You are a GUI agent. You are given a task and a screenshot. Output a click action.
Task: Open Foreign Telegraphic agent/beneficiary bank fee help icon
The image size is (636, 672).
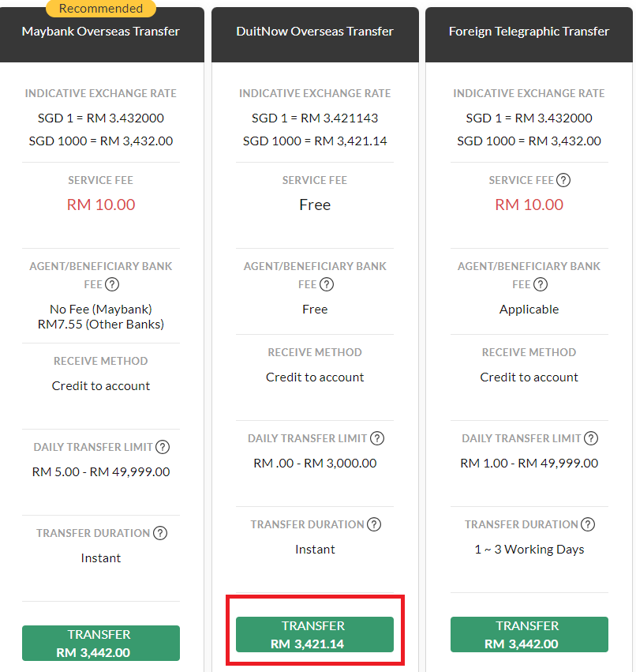click(541, 284)
